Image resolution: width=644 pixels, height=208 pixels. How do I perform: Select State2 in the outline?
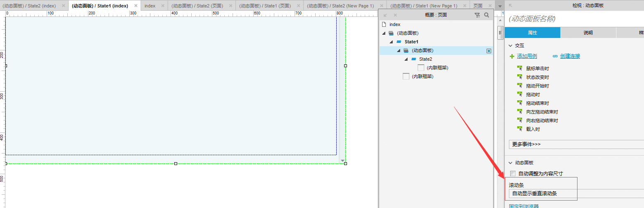point(425,59)
